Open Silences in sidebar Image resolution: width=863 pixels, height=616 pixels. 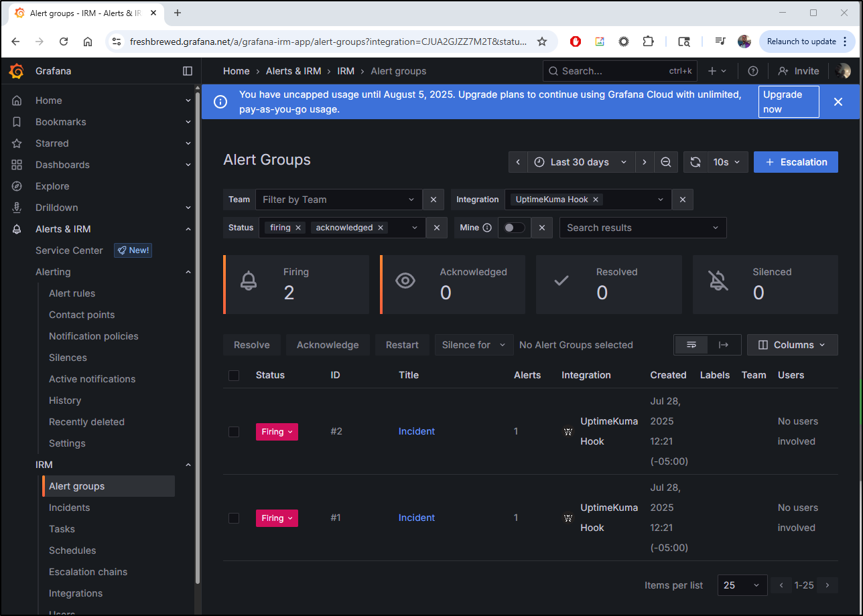[x=68, y=358]
